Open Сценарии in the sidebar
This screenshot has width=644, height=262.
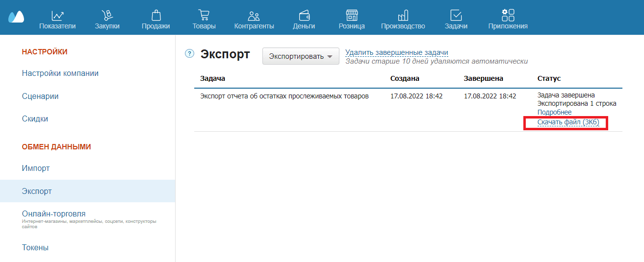tap(40, 96)
